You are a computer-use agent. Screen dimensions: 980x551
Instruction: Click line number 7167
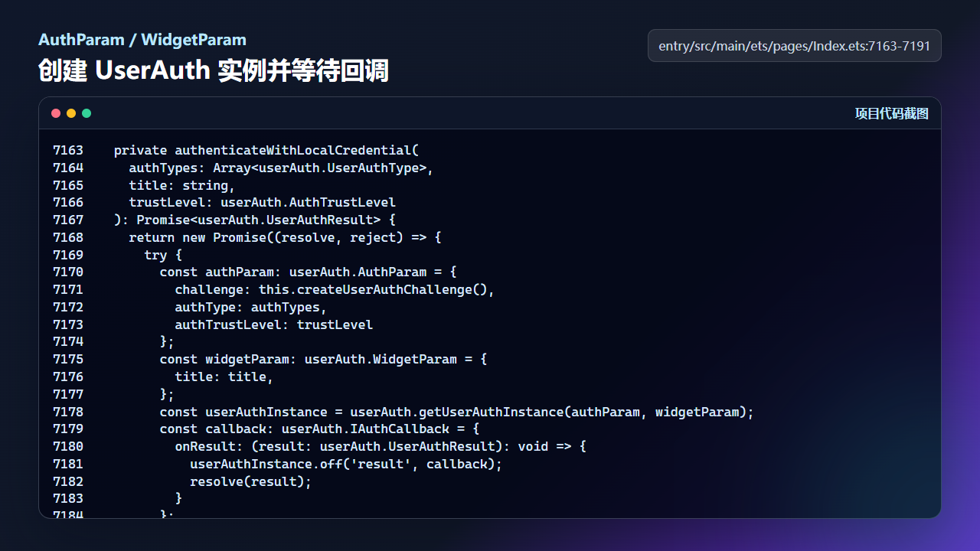point(68,220)
